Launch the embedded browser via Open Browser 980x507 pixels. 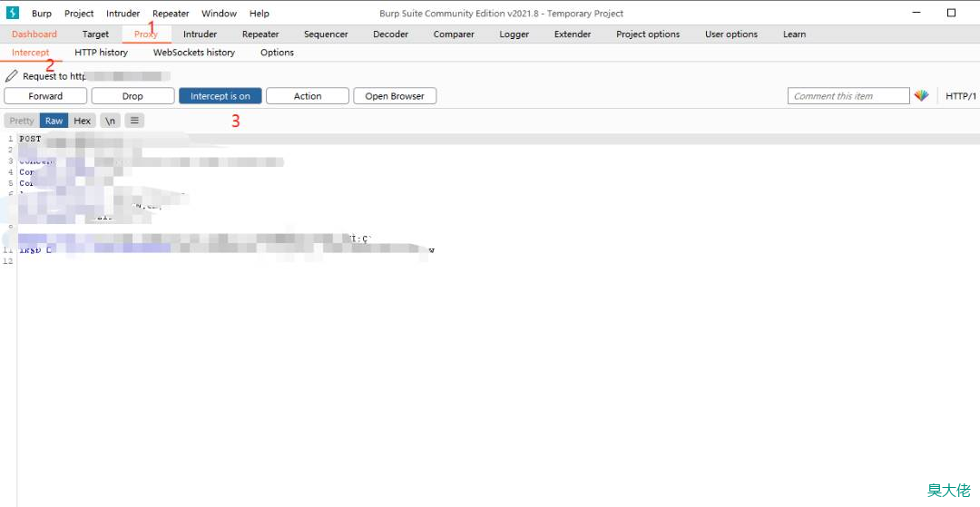click(395, 96)
